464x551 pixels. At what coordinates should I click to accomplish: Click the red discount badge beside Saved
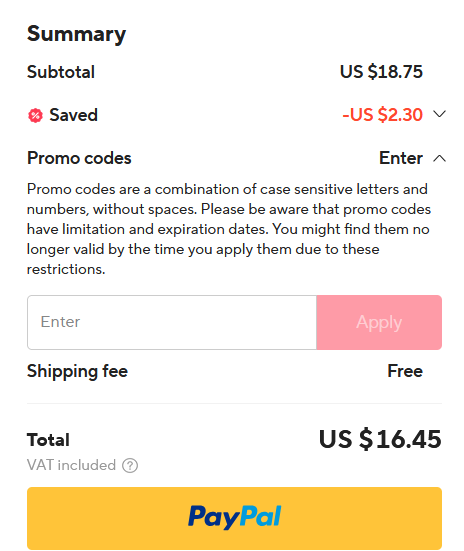(35, 116)
